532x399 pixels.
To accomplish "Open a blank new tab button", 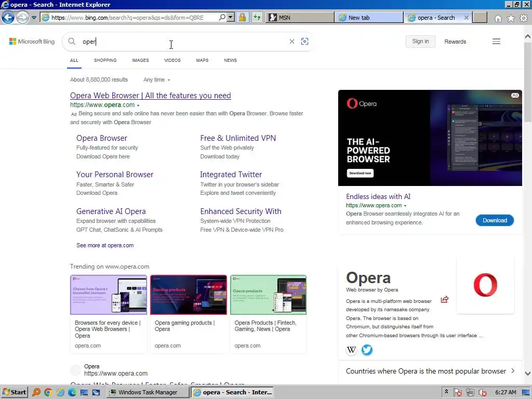I will pos(480,18).
